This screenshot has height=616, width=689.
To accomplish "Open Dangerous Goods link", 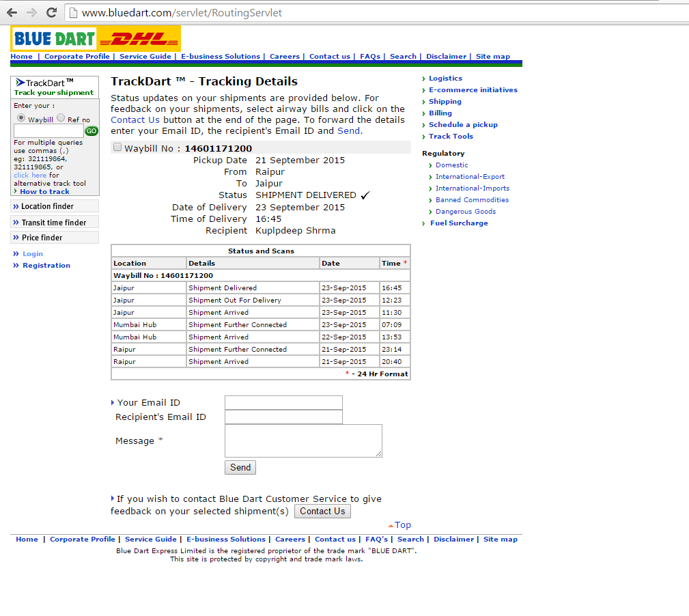I will pos(466,211).
